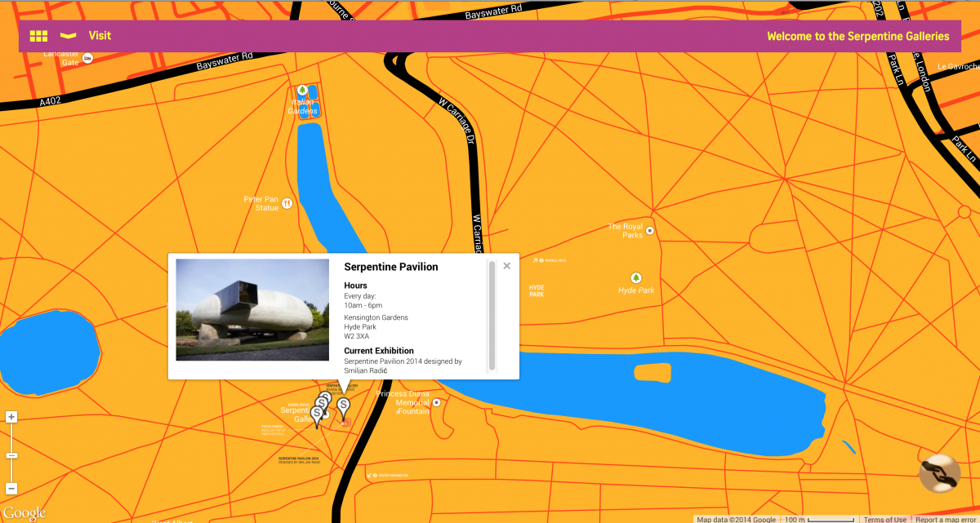The width and height of the screenshot is (980, 523).
Task: Expand the yellow chevron beside Visit
Action: click(69, 36)
